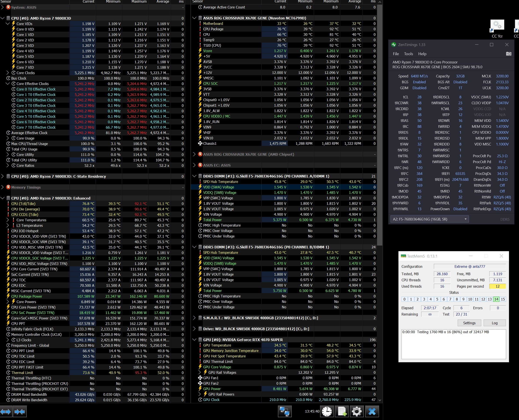Screen dimensions: 519x420
Task: Click the collapse-columns inward arrows button
Action: 20,411
